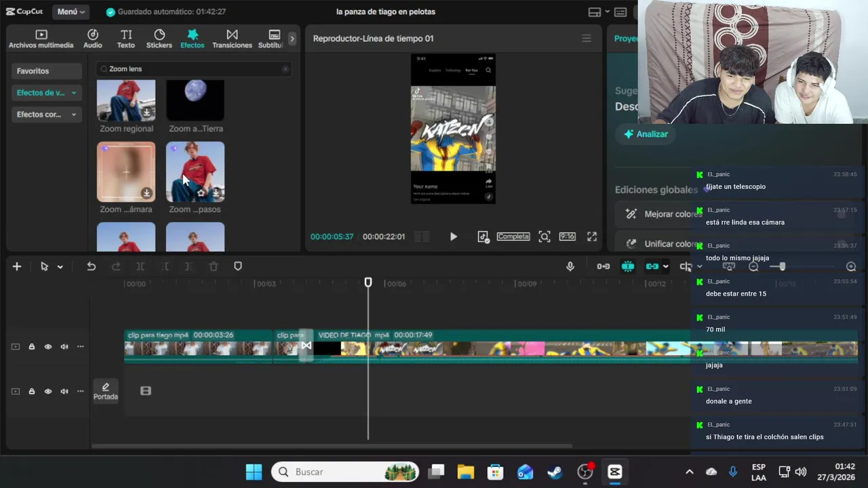This screenshot has width=868, height=488.
Task: Open the Archivos multimedia tab
Action: coord(41,39)
